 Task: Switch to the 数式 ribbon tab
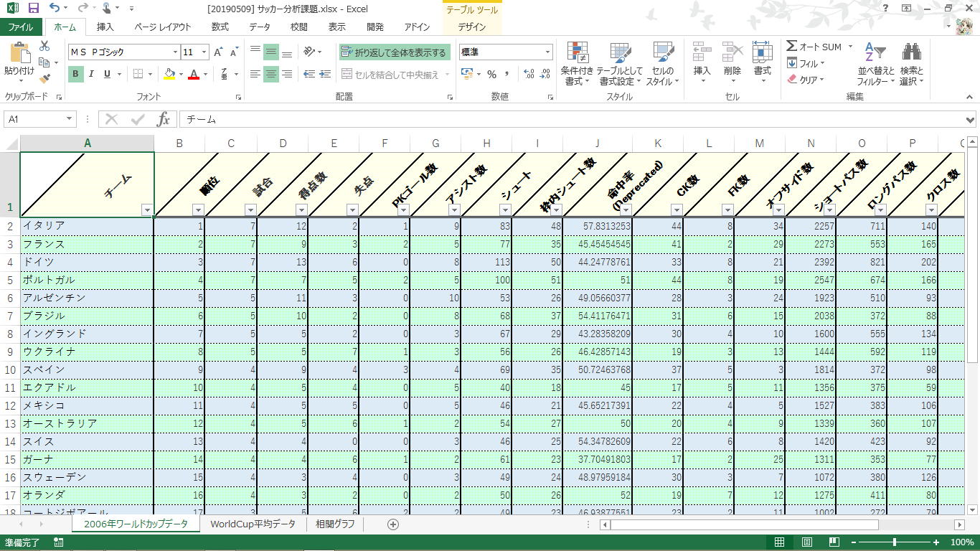[x=220, y=27]
